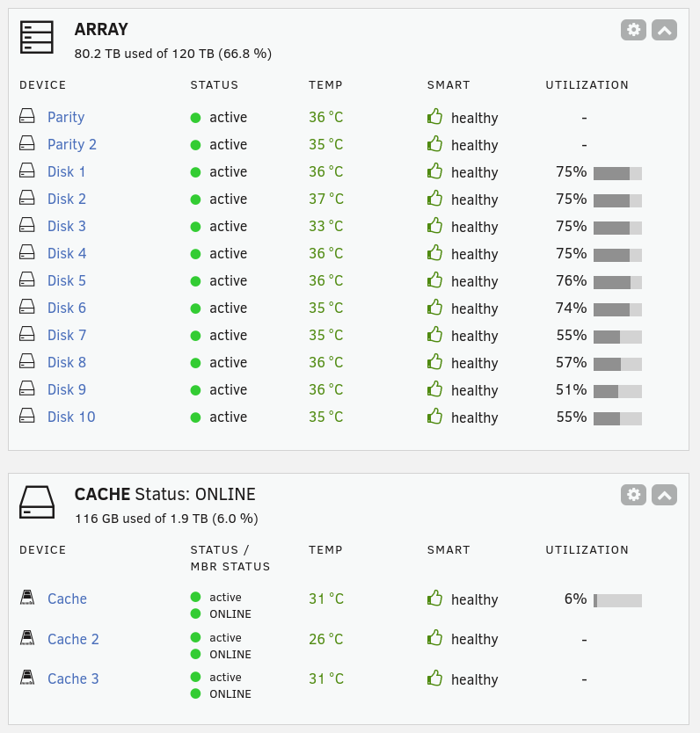
Task: Click the green ONLINE dot under Cache 3
Action: [195, 693]
